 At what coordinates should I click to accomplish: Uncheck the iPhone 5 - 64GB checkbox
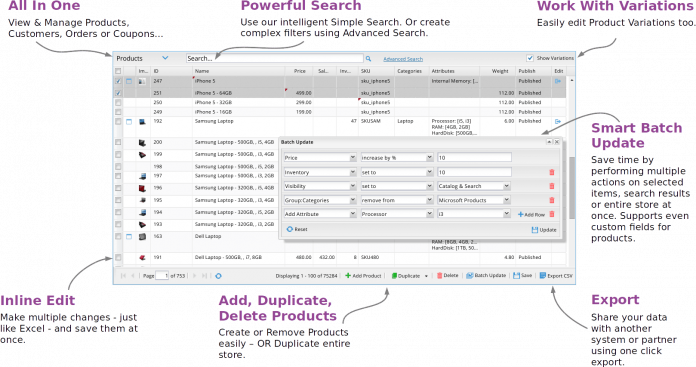coord(118,93)
